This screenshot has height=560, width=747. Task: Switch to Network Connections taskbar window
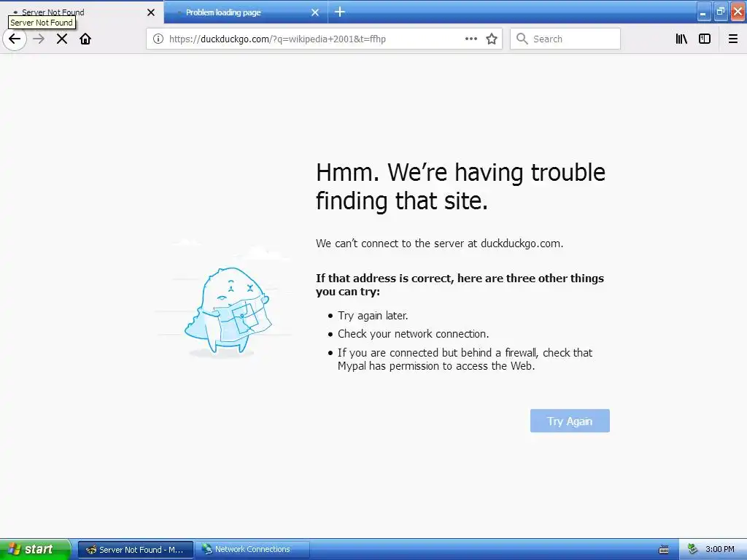pos(252,550)
